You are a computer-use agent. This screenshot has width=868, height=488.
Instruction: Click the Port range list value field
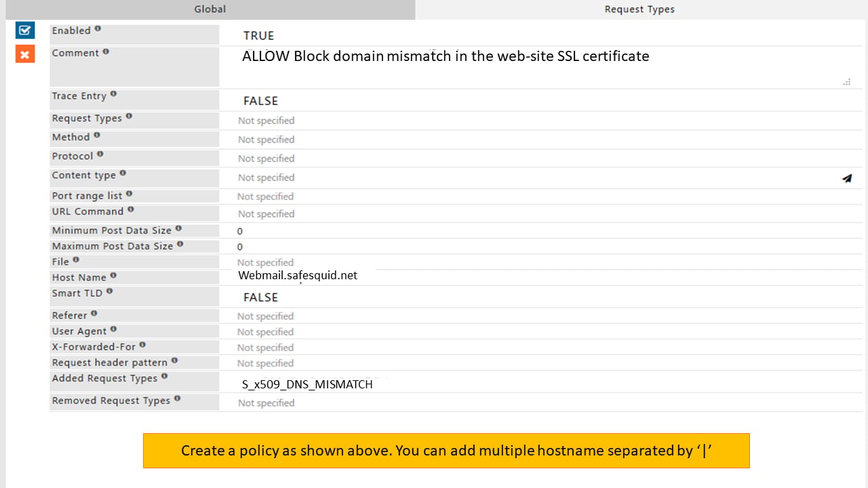point(539,197)
